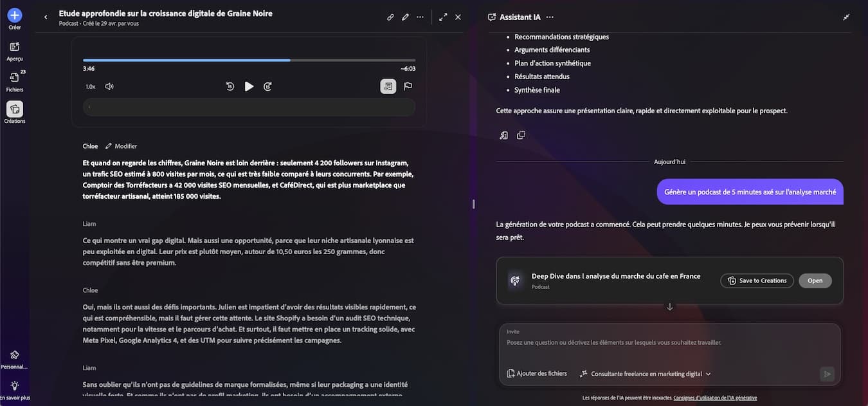
Task: Expand the podcast panel to fullscreen
Action: [x=443, y=17]
